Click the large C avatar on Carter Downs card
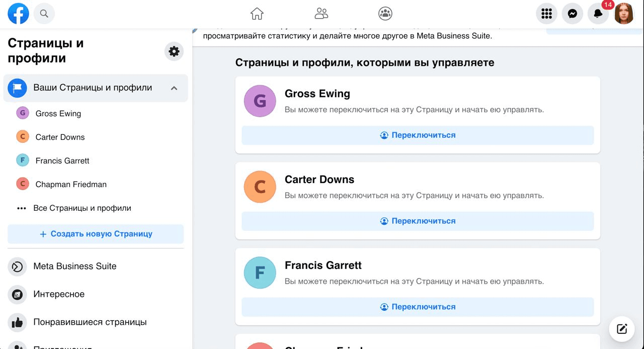 (x=260, y=187)
